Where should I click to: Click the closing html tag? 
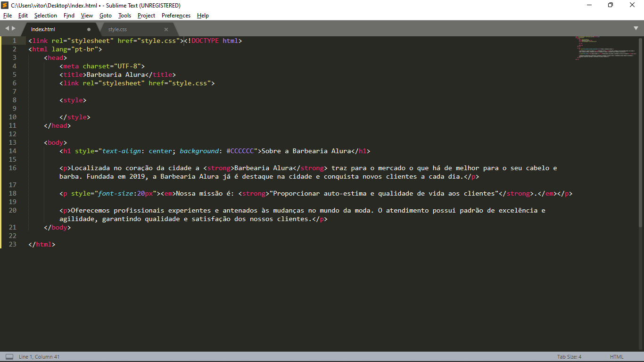(42, 244)
